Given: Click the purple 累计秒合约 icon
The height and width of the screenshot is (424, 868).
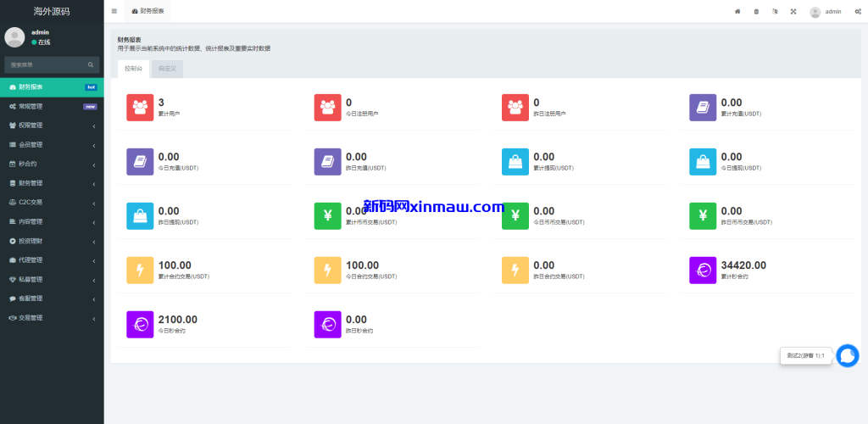Looking at the screenshot, I should click(x=703, y=270).
